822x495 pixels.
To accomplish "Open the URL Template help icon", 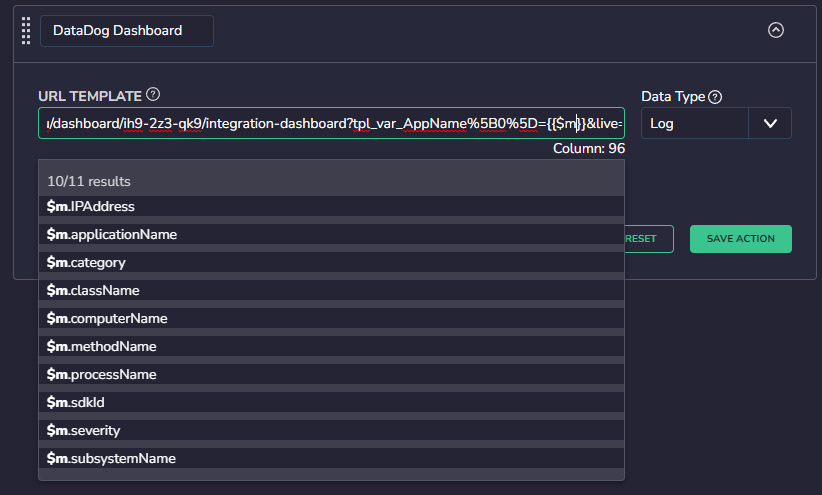I will point(153,94).
